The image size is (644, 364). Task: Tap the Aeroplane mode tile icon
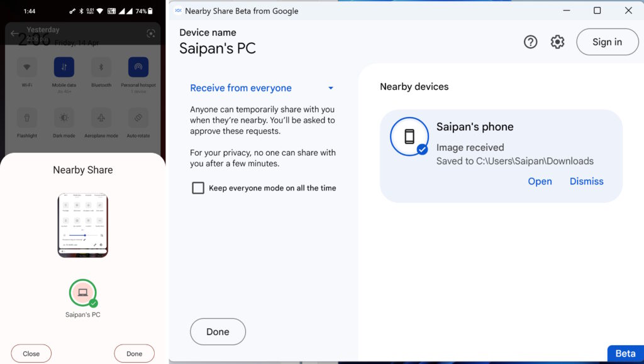tap(101, 118)
